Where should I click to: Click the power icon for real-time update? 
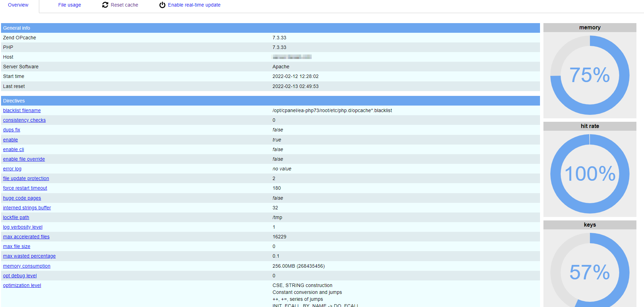(x=162, y=5)
